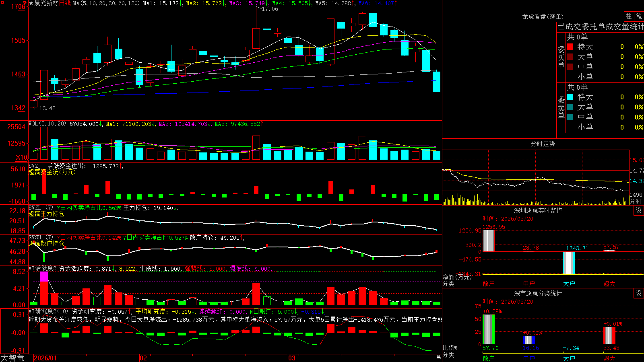Click 时间: 2026/03/20 in 深圳超赢实时监控
The image size is (644, 362).
508,219
